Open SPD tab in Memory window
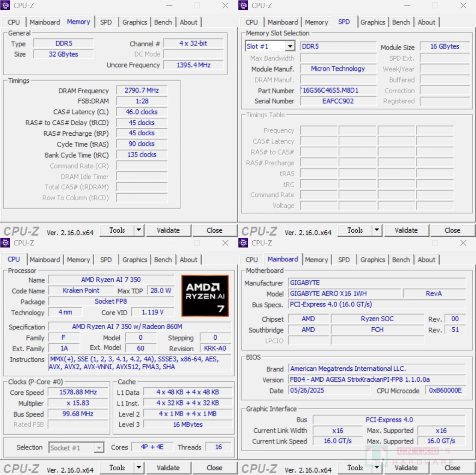This screenshot has height=475, width=476. point(106,22)
